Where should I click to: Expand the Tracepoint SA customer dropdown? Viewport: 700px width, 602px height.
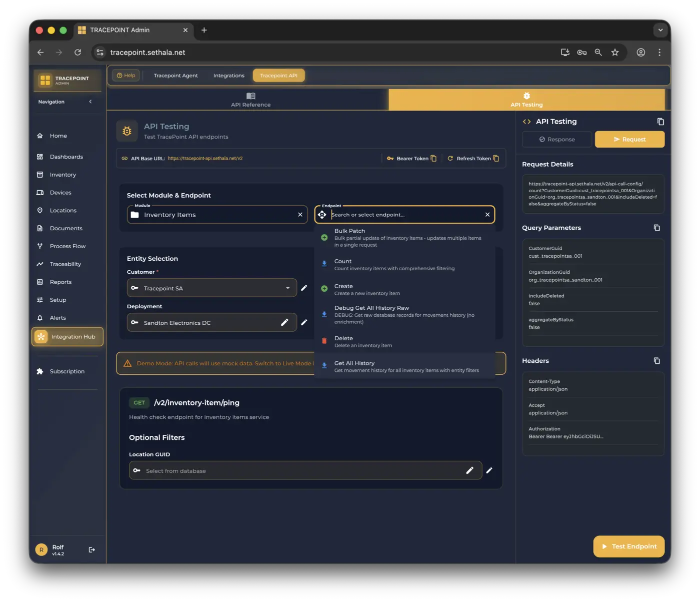tap(287, 288)
